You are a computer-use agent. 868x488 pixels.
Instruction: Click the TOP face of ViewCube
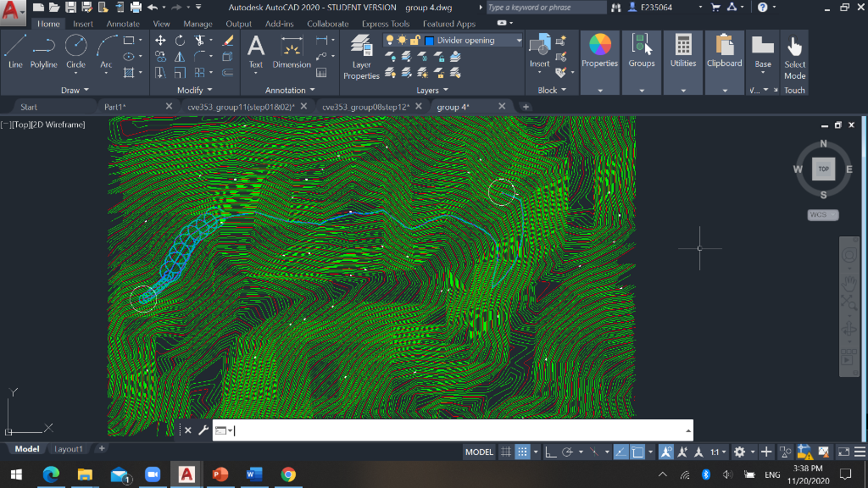coord(823,169)
